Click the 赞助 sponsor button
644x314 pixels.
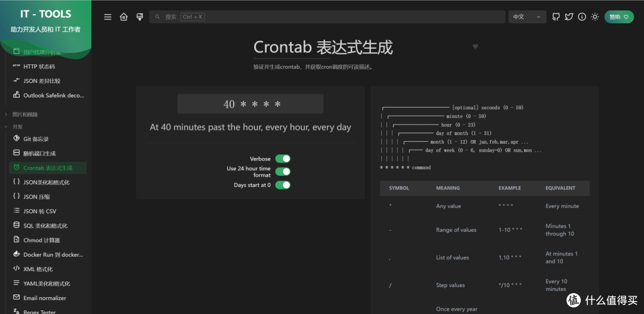[x=619, y=17]
